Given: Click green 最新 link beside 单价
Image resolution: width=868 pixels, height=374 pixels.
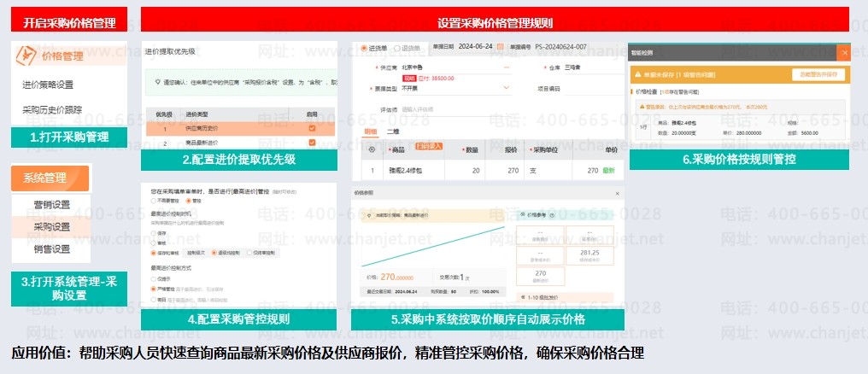Looking at the screenshot, I should (x=609, y=171).
